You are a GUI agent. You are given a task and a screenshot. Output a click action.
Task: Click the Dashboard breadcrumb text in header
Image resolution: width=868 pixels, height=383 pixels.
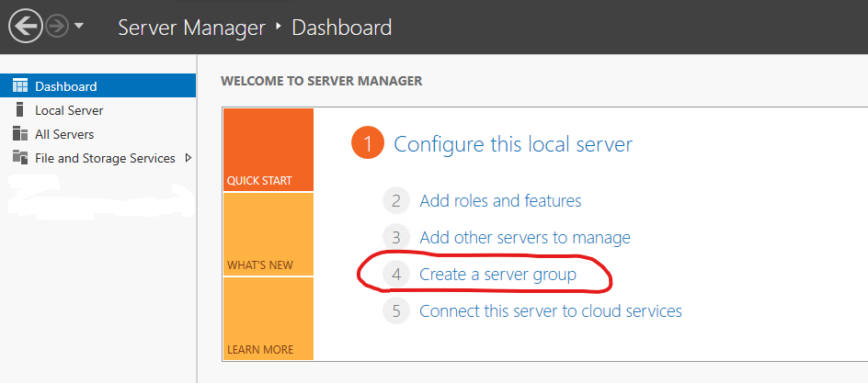[x=341, y=27]
